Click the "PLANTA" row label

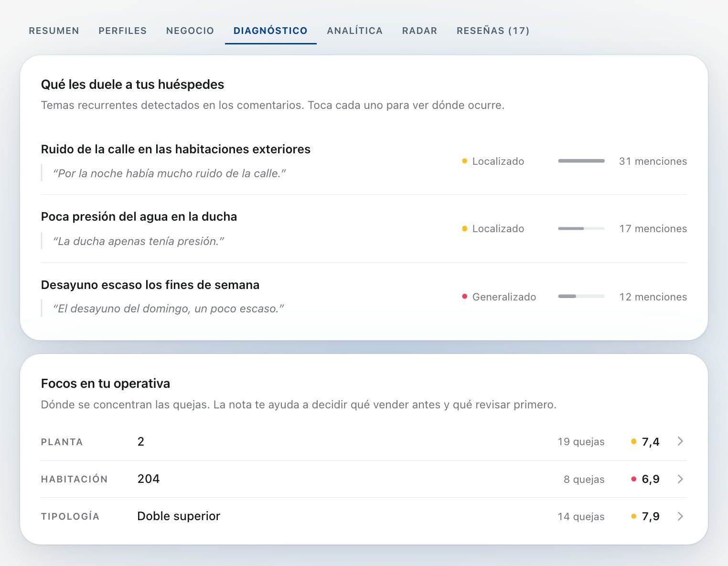click(x=62, y=442)
